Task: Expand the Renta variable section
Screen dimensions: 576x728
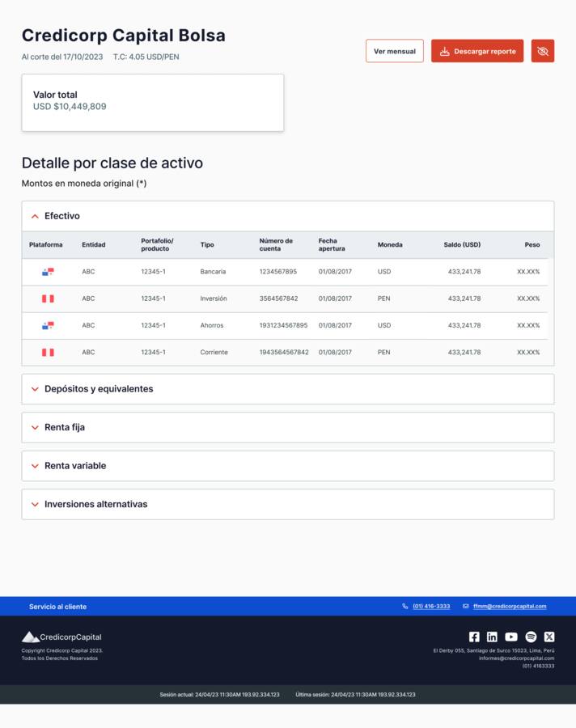Action: click(287, 466)
